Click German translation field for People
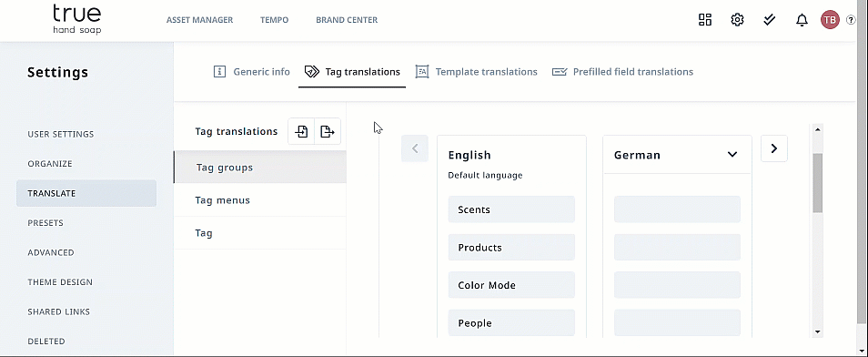This screenshot has width=868, height=357. click(677, 322)
